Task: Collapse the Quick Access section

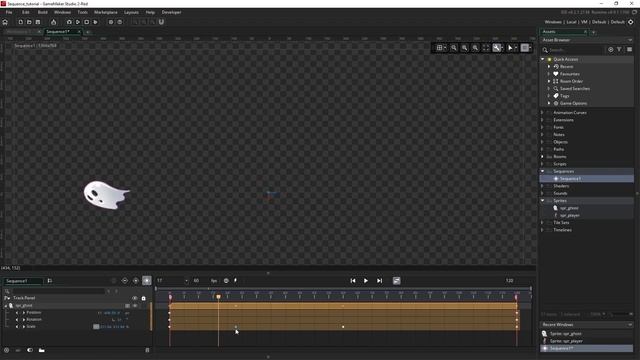Action: (x=542, y=59)
